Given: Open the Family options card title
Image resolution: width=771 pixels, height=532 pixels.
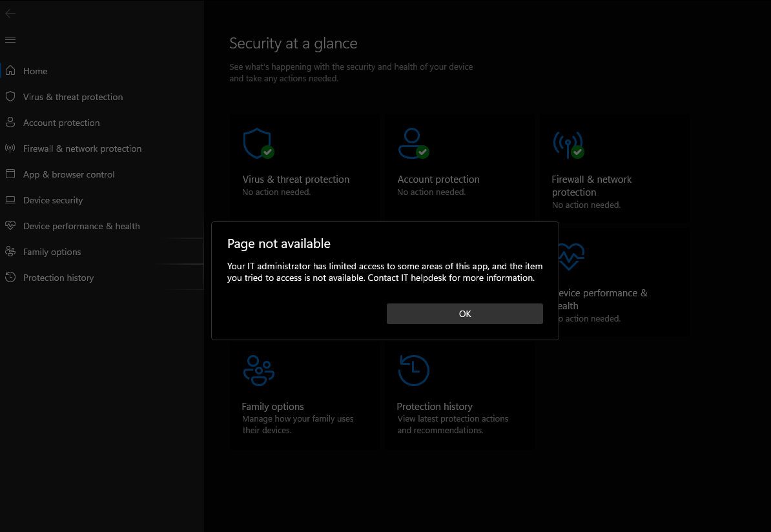Looking at the screenshot, I should pyautogui.click(x=272, y=407).
